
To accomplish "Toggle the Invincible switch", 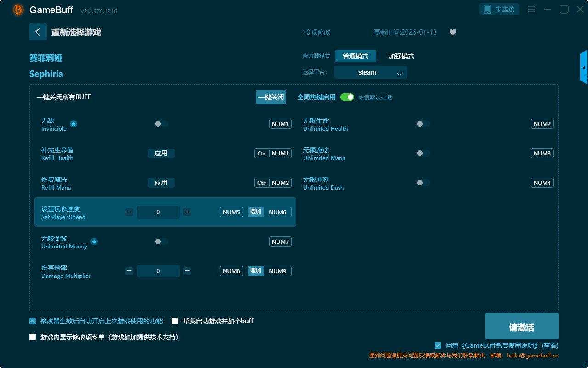I will tap(161, 124).
